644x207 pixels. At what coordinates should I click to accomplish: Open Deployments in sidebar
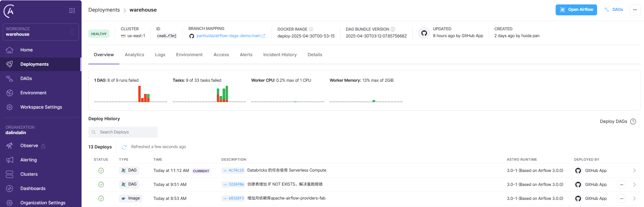pyautogui.click(x=34, y=64)
